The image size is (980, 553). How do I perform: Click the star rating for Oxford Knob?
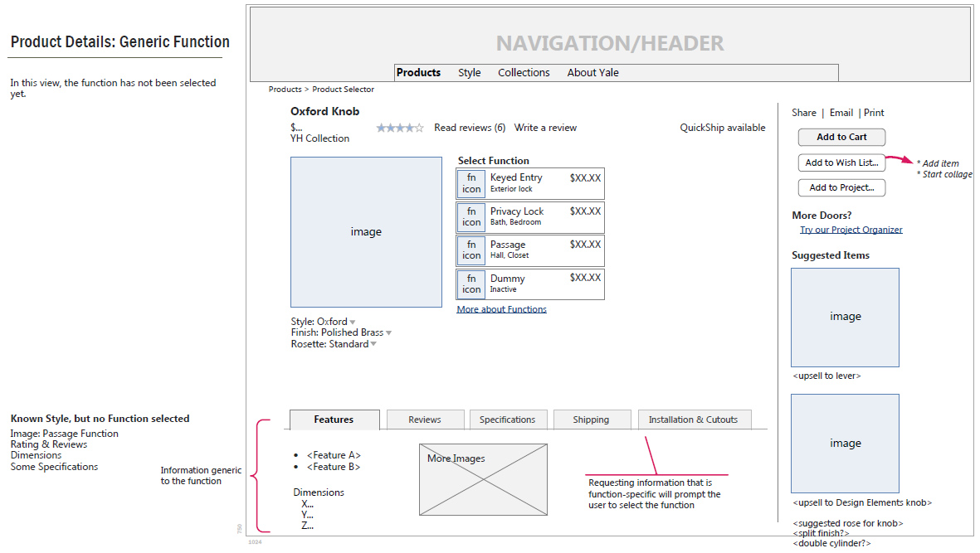400,128
